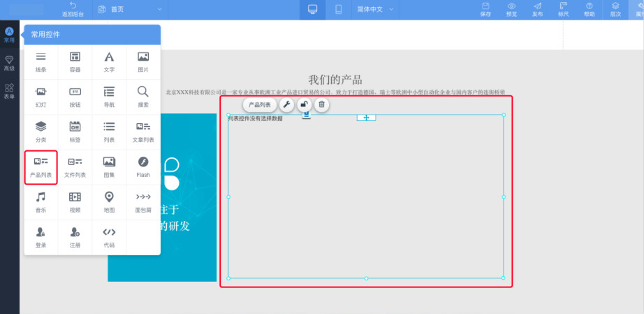Screen dimensions: 644x314
Task: Toggle the lock icon on the widget toolbar
Action: pos(304,105)
